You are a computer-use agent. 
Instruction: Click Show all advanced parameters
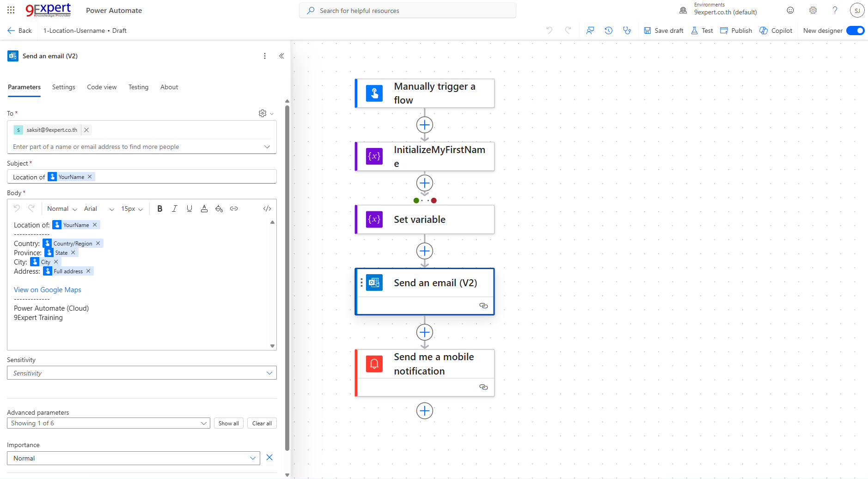tap(228, 423)
